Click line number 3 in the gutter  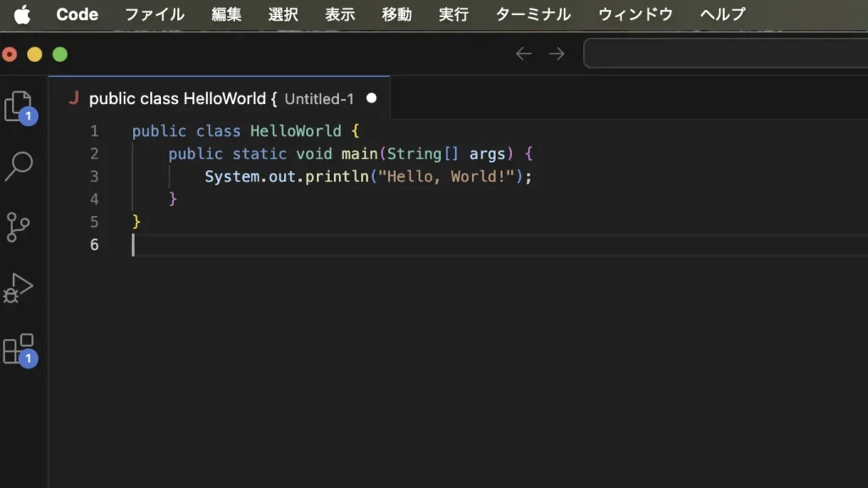click(93, 176)
